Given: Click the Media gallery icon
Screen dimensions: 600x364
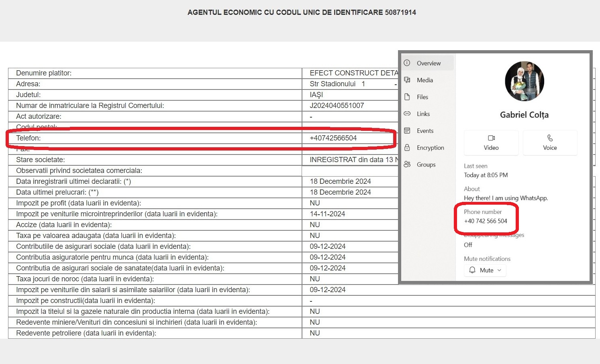Looking at the screenshot, I should tap(407, 80).
